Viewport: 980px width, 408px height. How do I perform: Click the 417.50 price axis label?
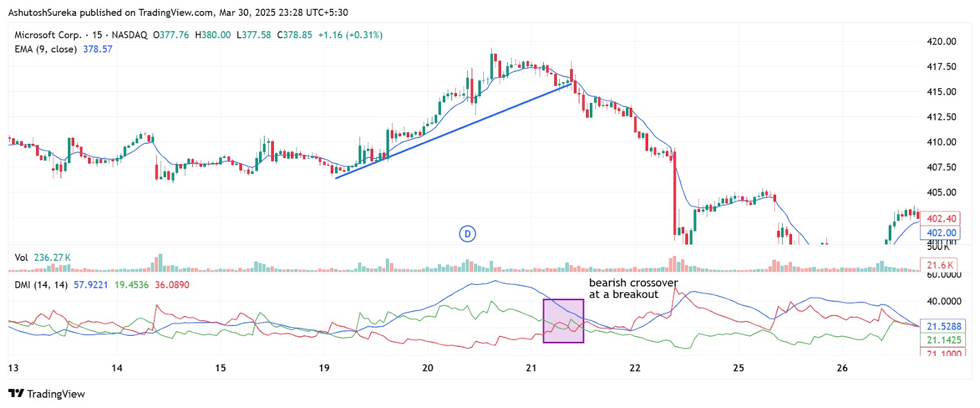click(941, 67)
